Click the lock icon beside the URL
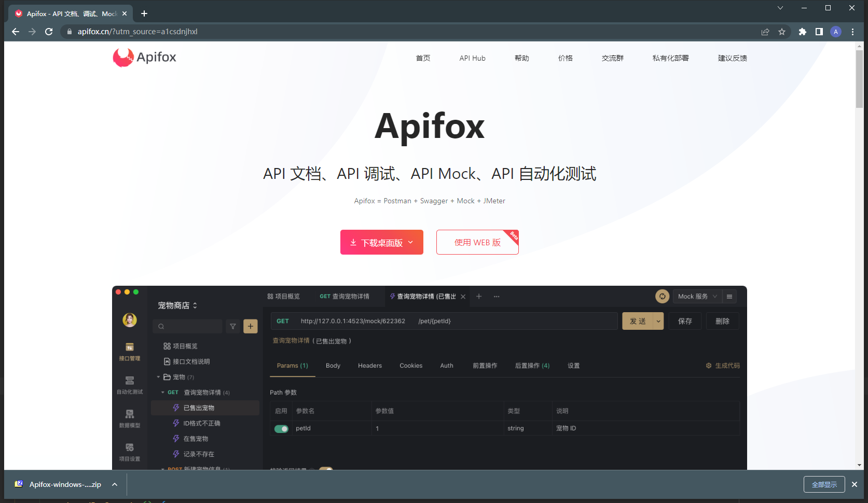 coord(70,32)
